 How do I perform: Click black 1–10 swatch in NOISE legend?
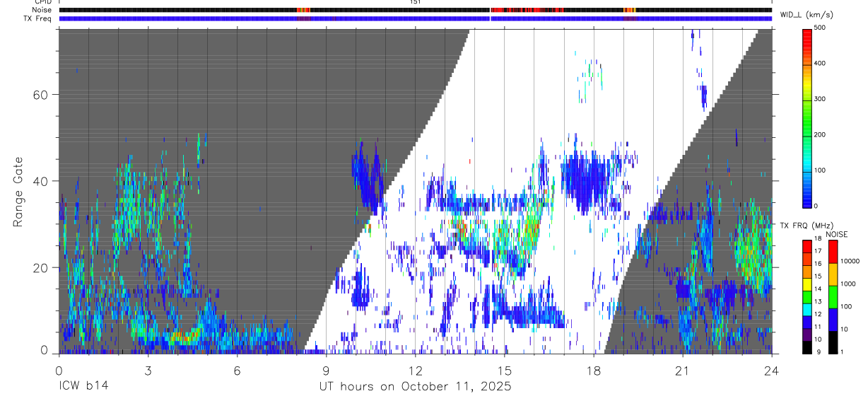(x=833, y=342)
